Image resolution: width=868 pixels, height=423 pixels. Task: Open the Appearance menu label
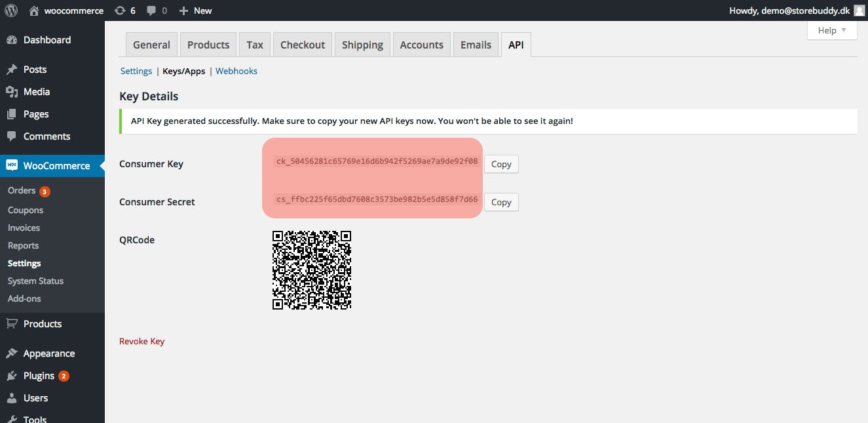coord(49,353)
